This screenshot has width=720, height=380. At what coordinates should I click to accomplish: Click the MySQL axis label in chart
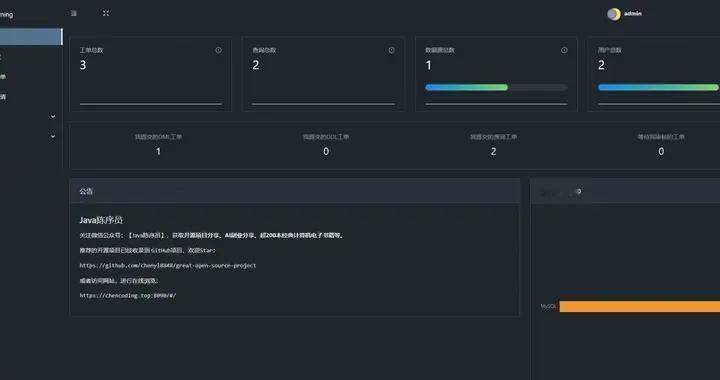click(548, 306)
